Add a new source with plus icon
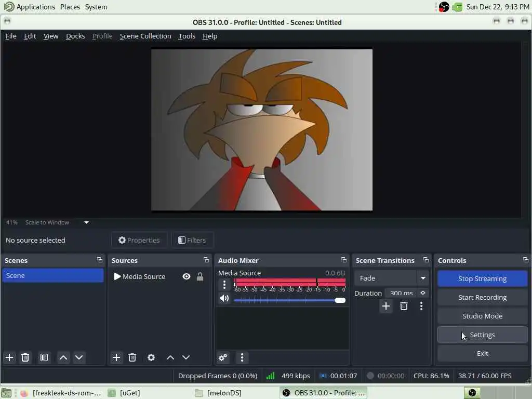This screenshot has width=532, height=399. tap(116, 357)
